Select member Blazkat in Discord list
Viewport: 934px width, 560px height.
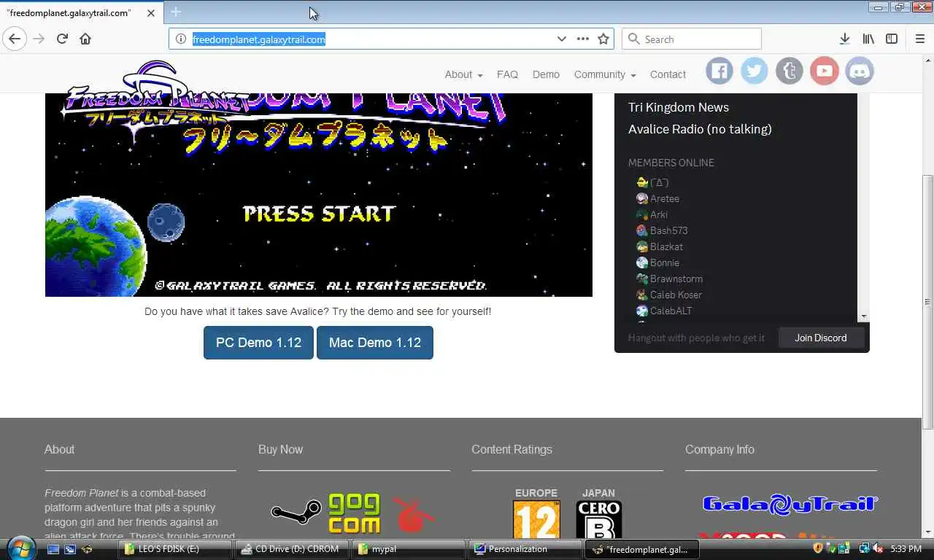tap(660, 246)
